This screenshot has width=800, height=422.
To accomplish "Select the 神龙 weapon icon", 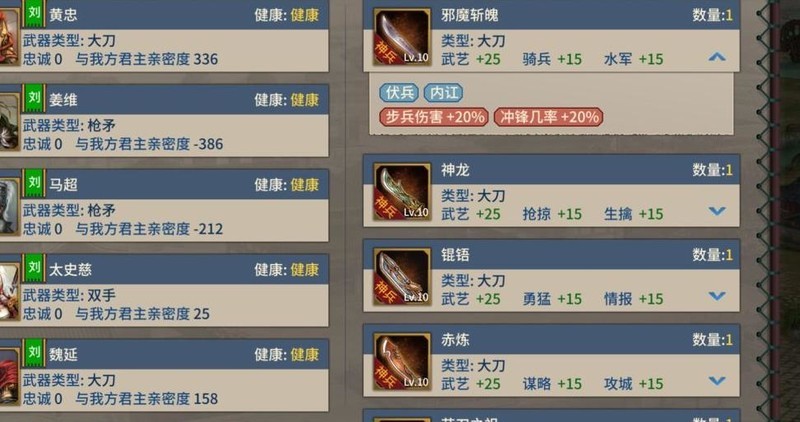I will [x=402, y=192].
